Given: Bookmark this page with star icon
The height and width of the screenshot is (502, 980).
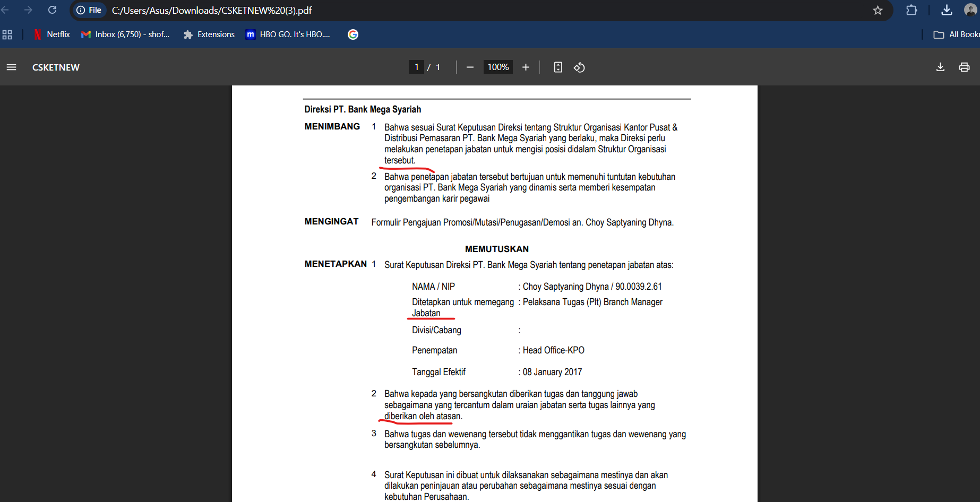Looking at the screenshot, I should pyautogui.click(x=878, y=10).
